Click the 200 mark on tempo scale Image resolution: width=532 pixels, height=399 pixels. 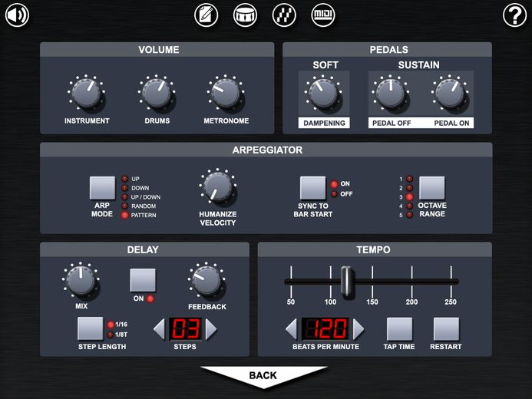coord(411,302)
